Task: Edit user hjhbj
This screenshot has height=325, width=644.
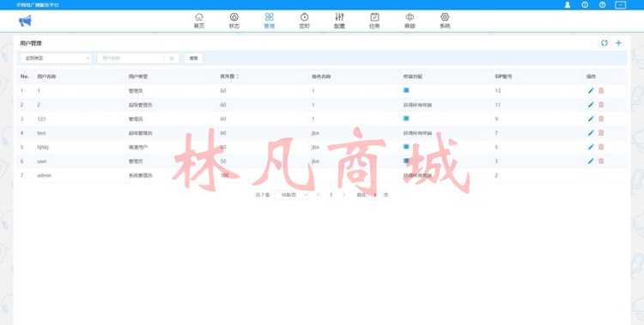Action: tap(591, 147)
